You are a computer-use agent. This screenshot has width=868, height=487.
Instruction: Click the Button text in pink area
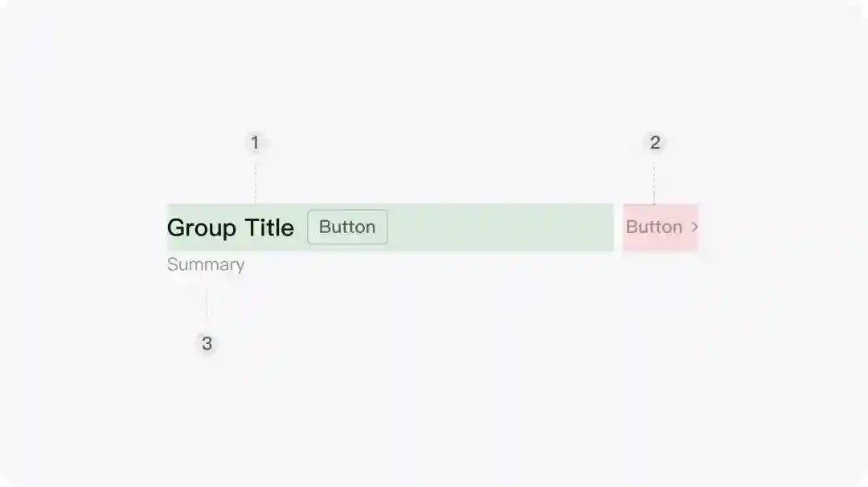[x=653, y=227]
